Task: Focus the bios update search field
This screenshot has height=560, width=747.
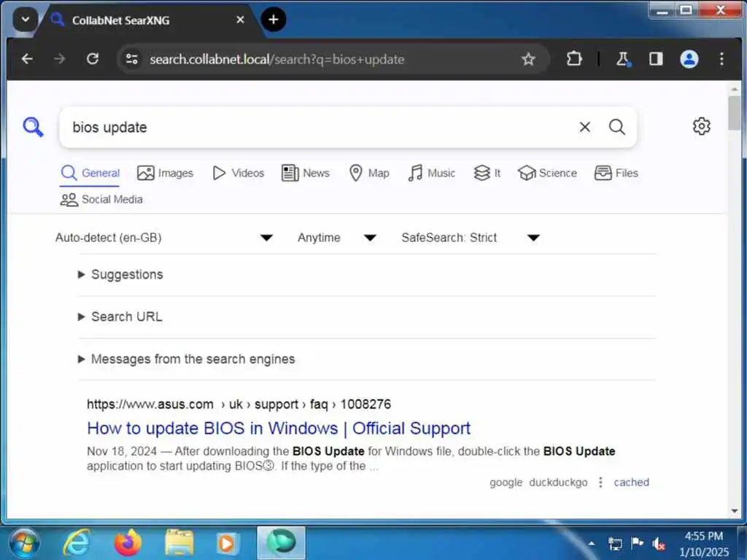Action: coord(320,127)
